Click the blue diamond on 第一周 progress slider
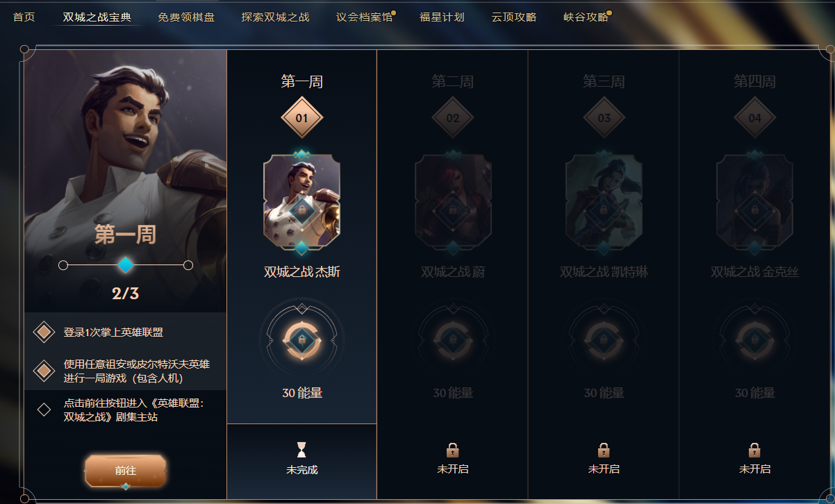Image resolution: width=835 pixels, height=504 pixels. [x=125, y=264]
